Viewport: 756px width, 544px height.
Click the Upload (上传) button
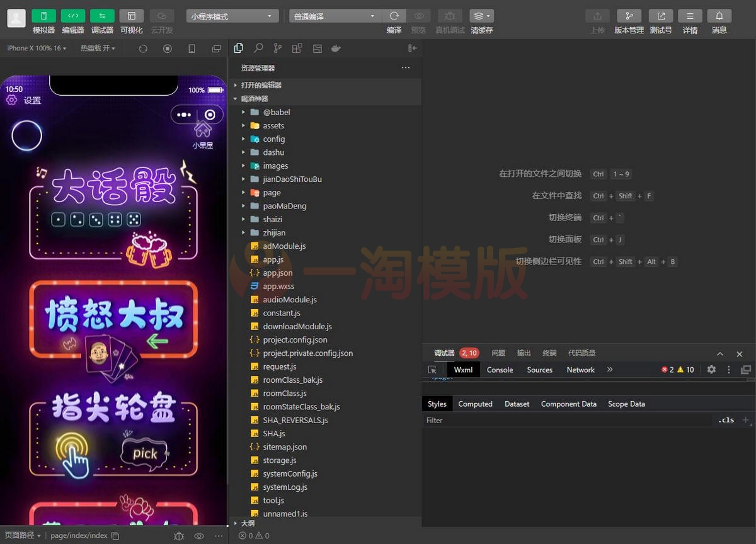597,16
